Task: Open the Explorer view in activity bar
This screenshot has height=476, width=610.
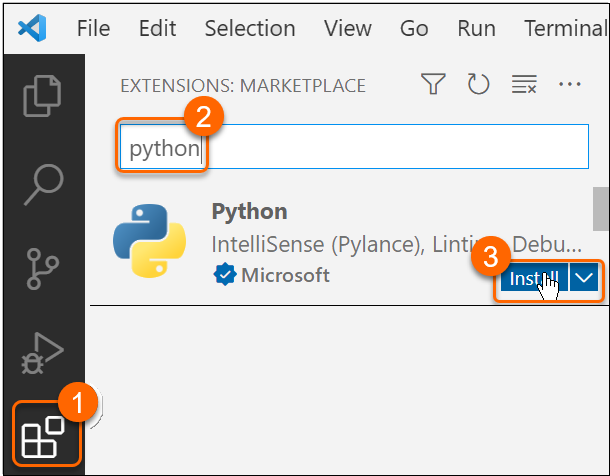Action: coord(42,96)
